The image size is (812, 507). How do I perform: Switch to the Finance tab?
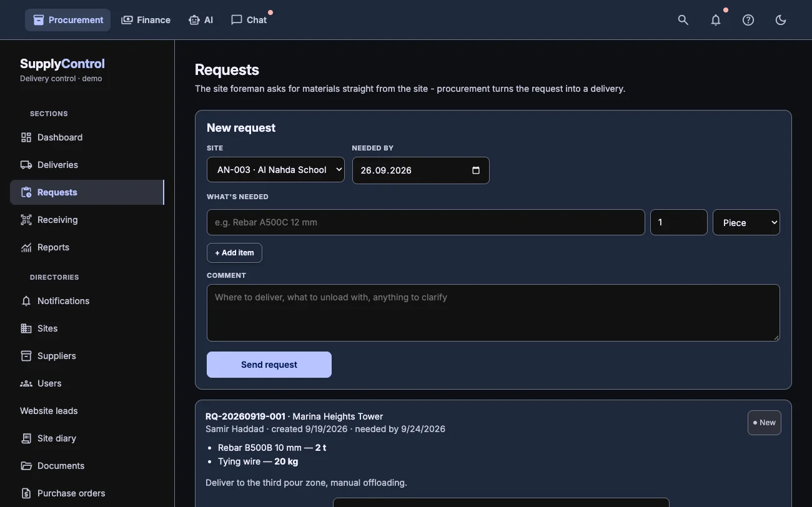(x=146, y=20)
